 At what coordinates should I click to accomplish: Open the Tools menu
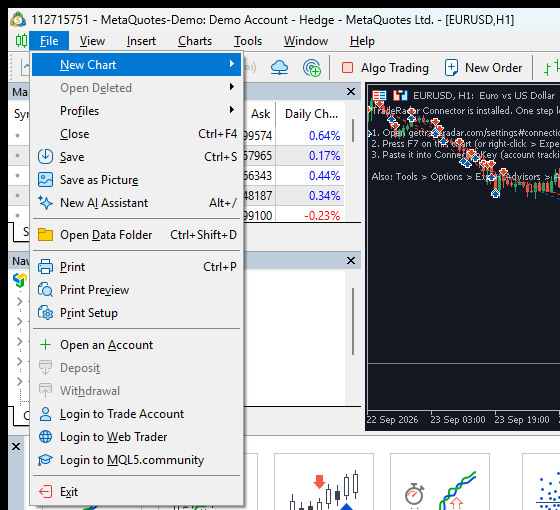click(x=248, y=41)
